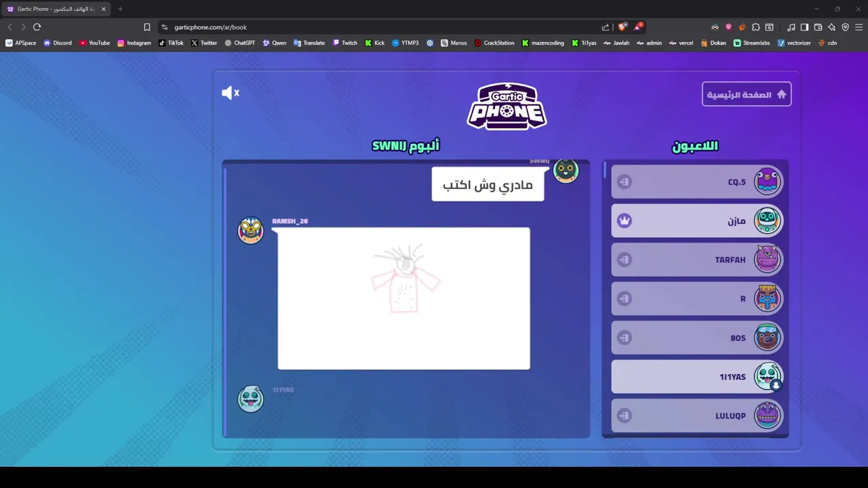Open Translate bookmark
Screen dimensions: 868x488
(x=309, y=43)
